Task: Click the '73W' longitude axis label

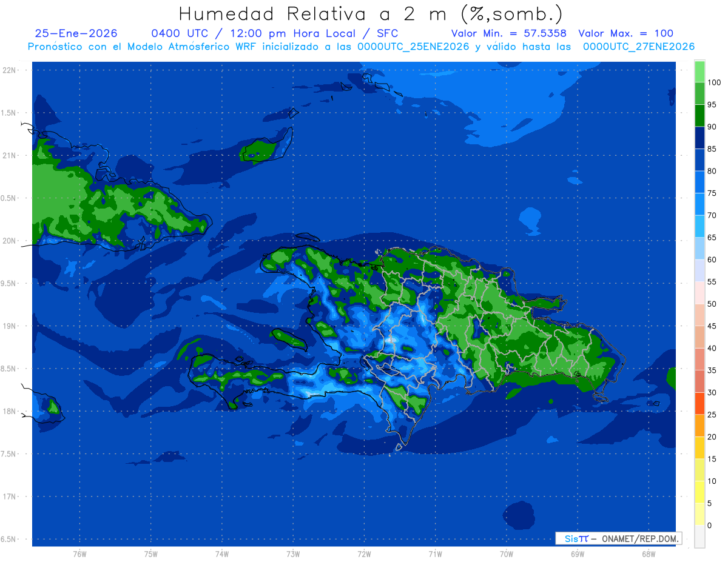Action: click(293, 554)
